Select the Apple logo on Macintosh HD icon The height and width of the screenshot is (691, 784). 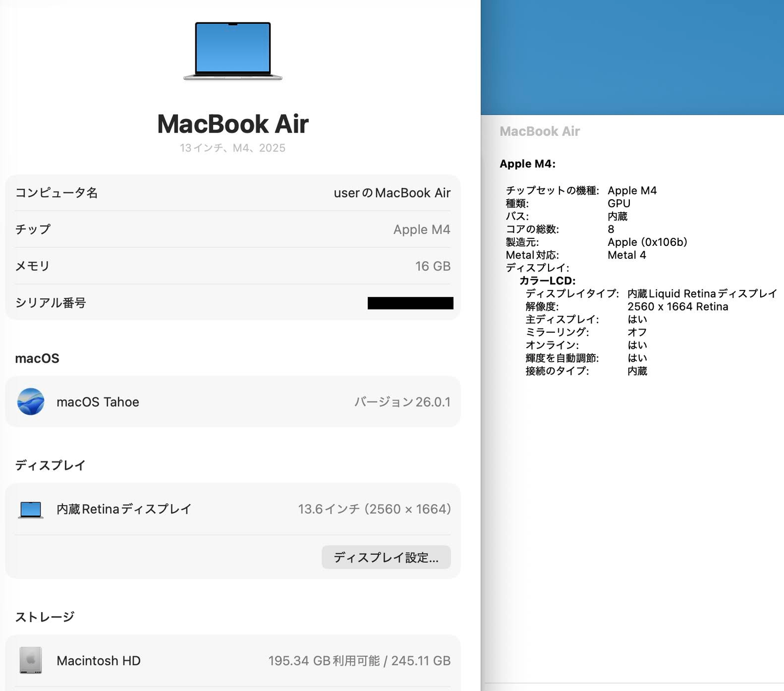31,658
